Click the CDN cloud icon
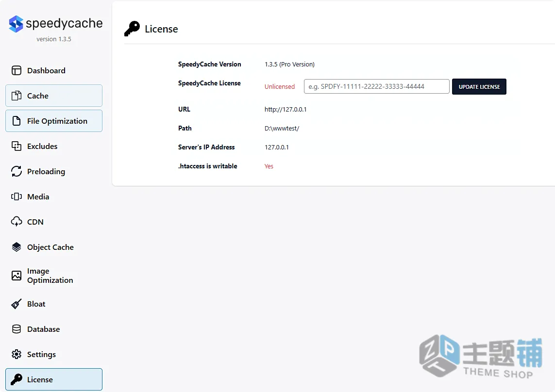The image size is (555, 392). click(17, 222)
